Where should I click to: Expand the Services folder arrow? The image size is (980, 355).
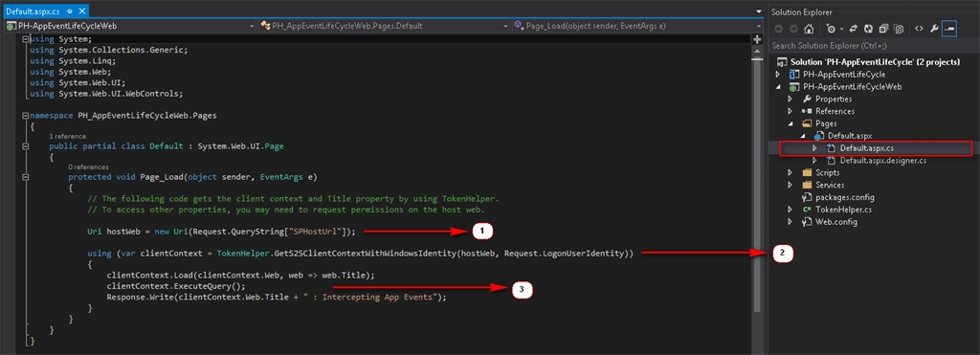(x=791, y=185)
